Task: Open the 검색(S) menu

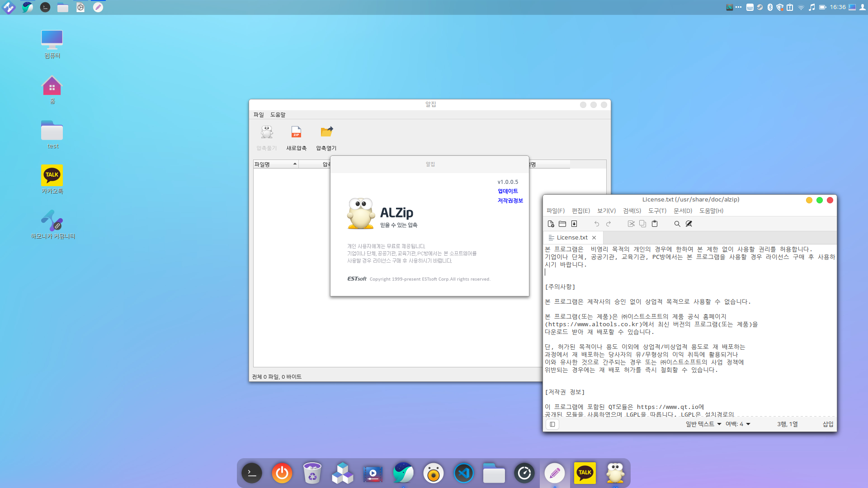Action: 632,211
